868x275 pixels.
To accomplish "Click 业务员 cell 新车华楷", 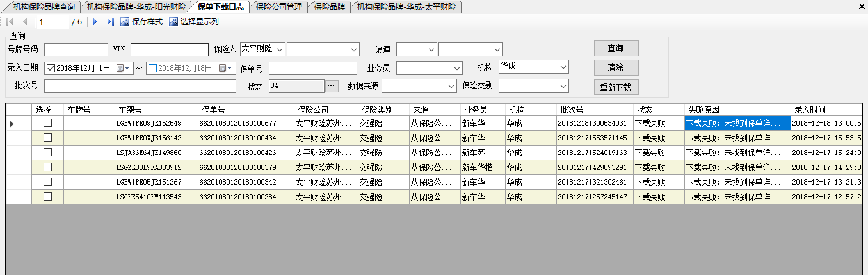I will coord(483,167).
